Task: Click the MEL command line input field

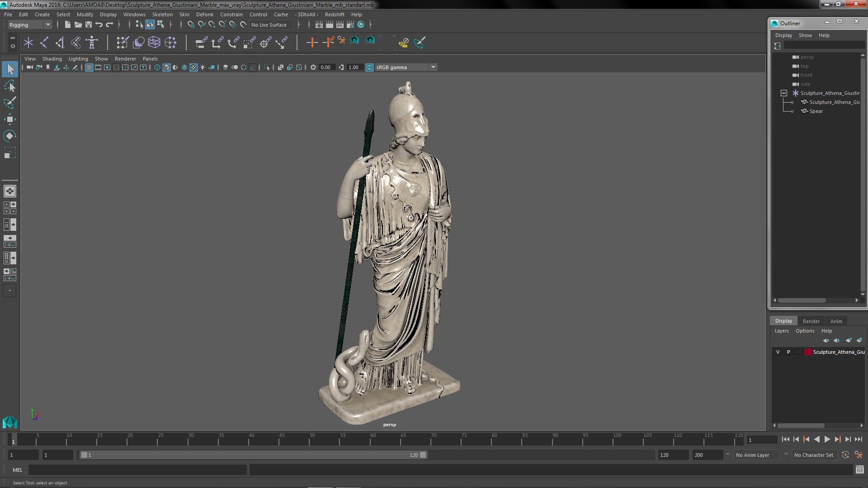Action: tap(137, 470)
